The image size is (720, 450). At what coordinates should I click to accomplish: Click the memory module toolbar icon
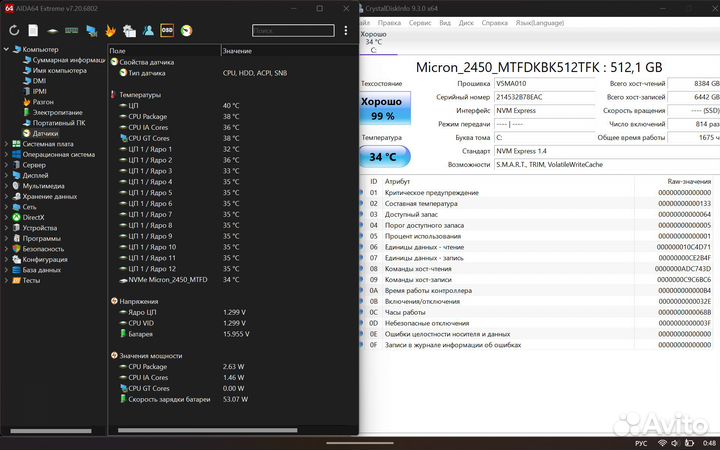coord(72,30)
